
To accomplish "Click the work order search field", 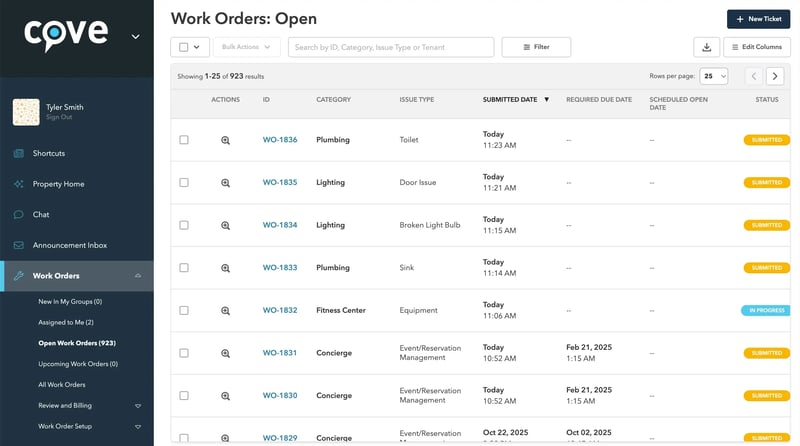I will point(391,47).
